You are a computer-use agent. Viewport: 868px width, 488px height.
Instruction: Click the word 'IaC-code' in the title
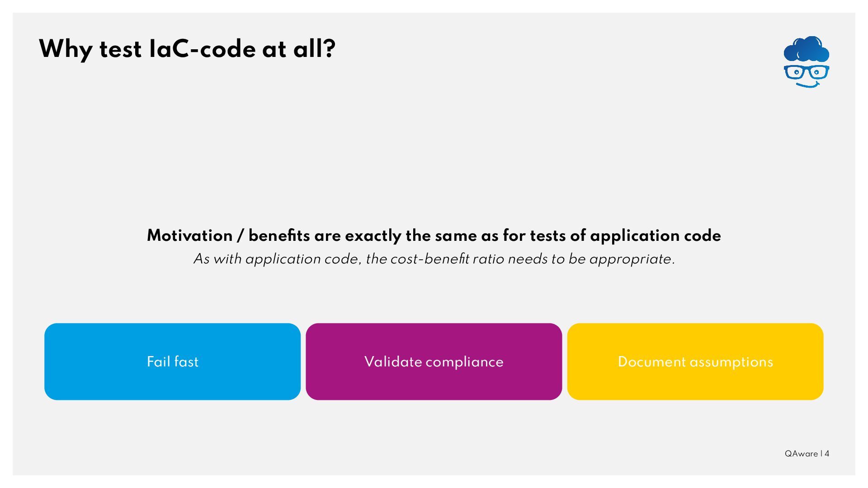(x=202, y=49)
